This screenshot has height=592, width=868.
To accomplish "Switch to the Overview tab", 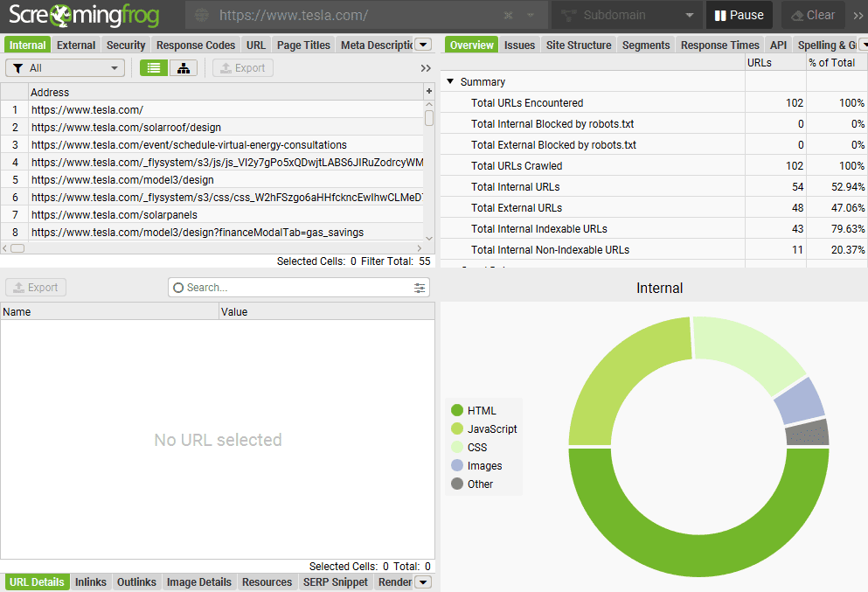I will click(x=472, y=45).
